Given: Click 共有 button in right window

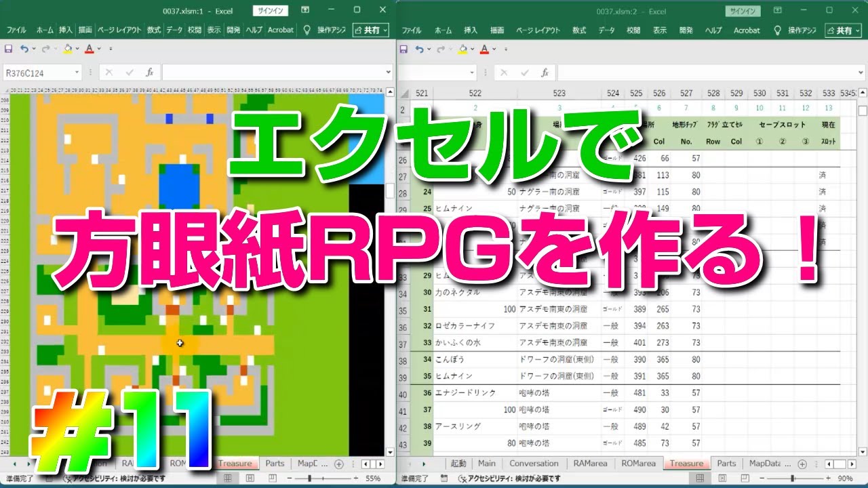Looking at the screenshot, I should [843, 30].
